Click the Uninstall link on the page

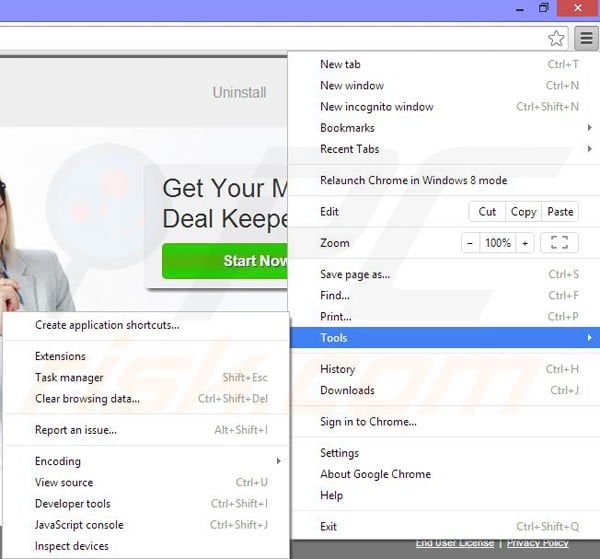pos(239,92)
